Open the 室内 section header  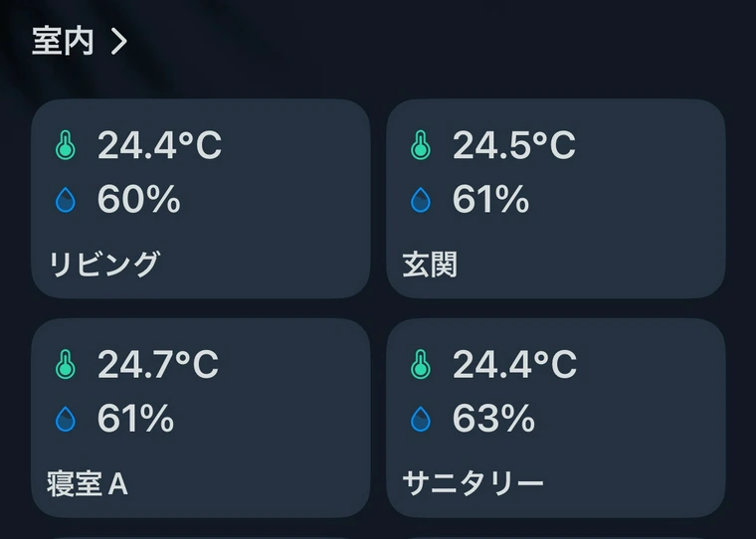[63, 42]
